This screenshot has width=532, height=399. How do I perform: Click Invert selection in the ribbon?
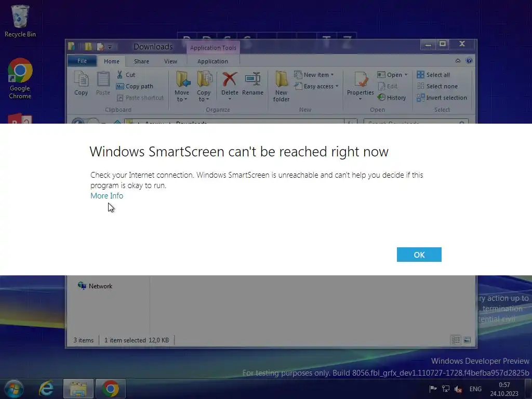(x=442, y=98)
